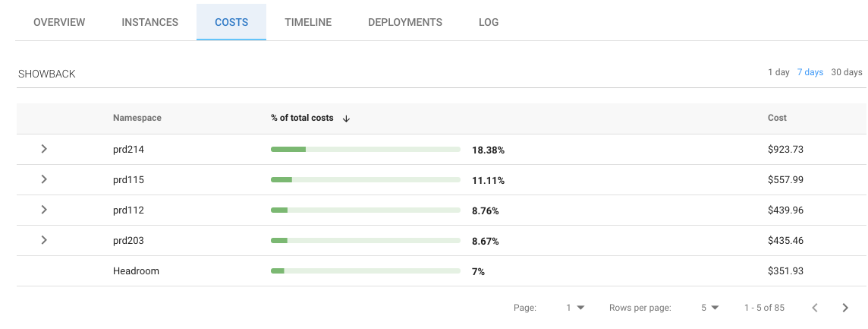Open the Page number dropdown

click(575, 308)
